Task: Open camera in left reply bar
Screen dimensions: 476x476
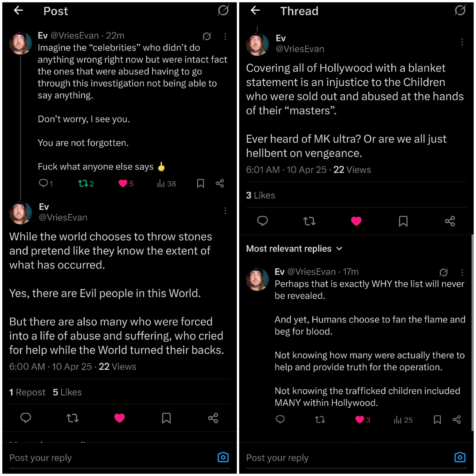Action: point(223,457)
